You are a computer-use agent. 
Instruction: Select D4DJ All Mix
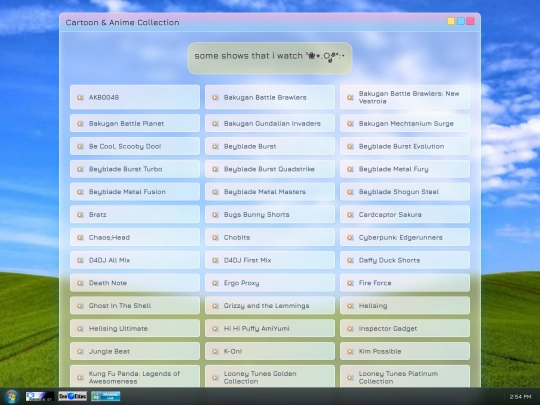point(135,260)
